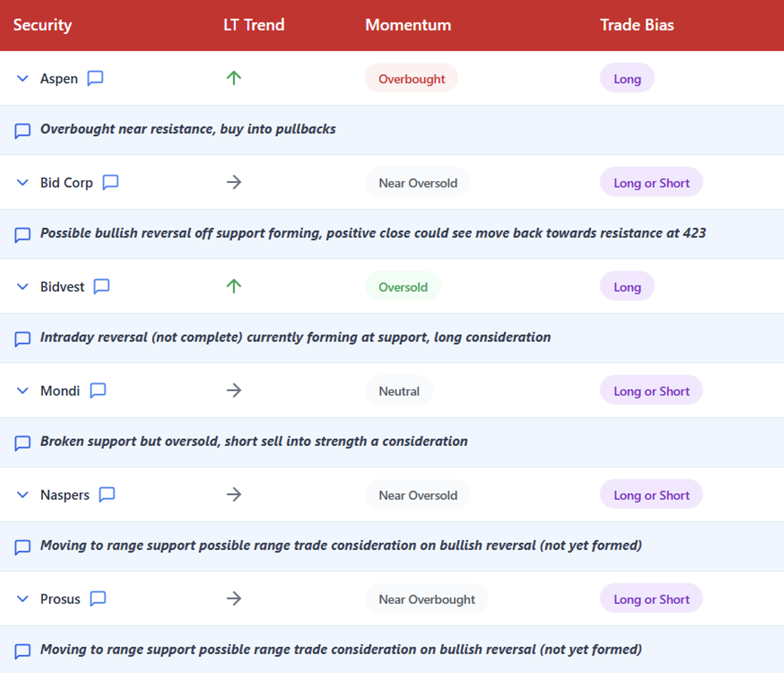Click the Momentum column header
The image size is (784, 673).
(x=408, y=25)
